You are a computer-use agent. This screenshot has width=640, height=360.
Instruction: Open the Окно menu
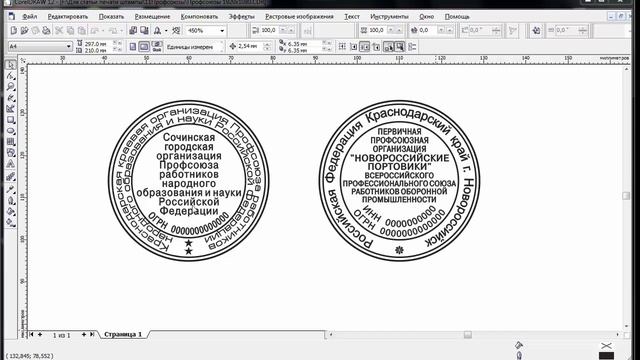427,17
